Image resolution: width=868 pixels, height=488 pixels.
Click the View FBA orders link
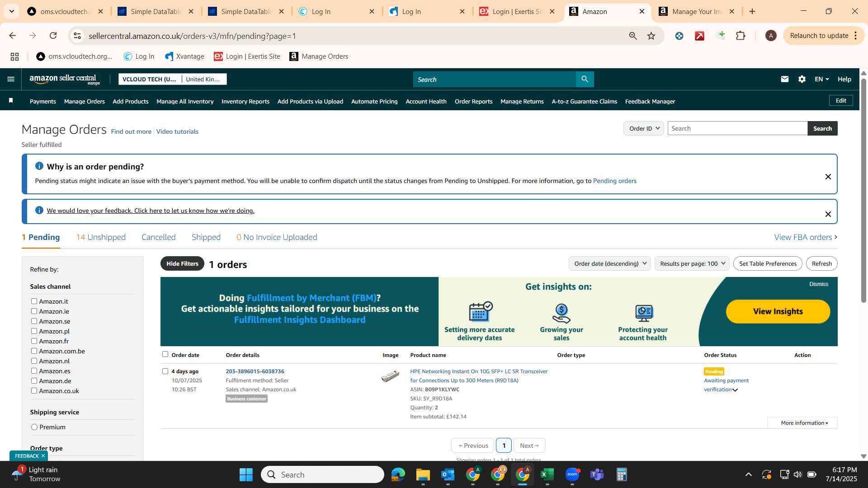[806, 237]
